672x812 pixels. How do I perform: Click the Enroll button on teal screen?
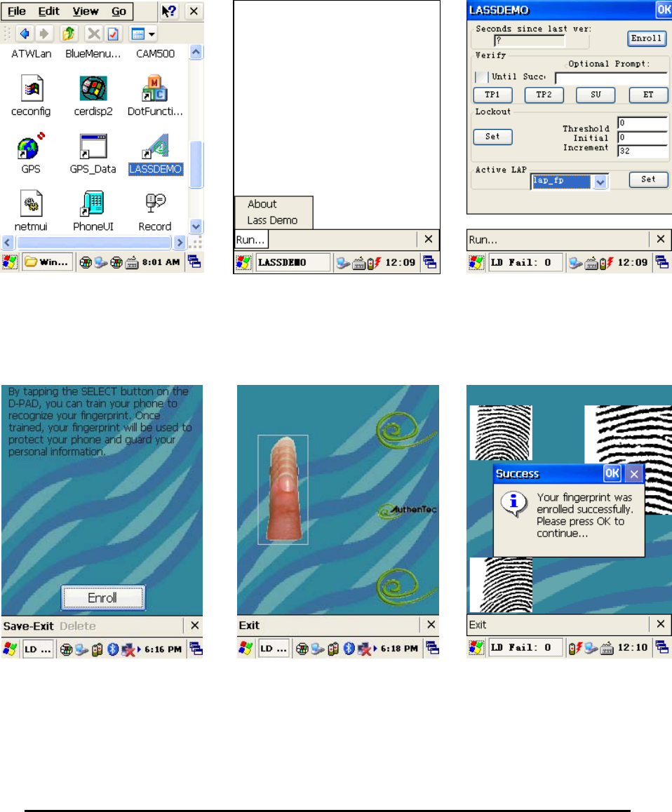click(102, 597)
